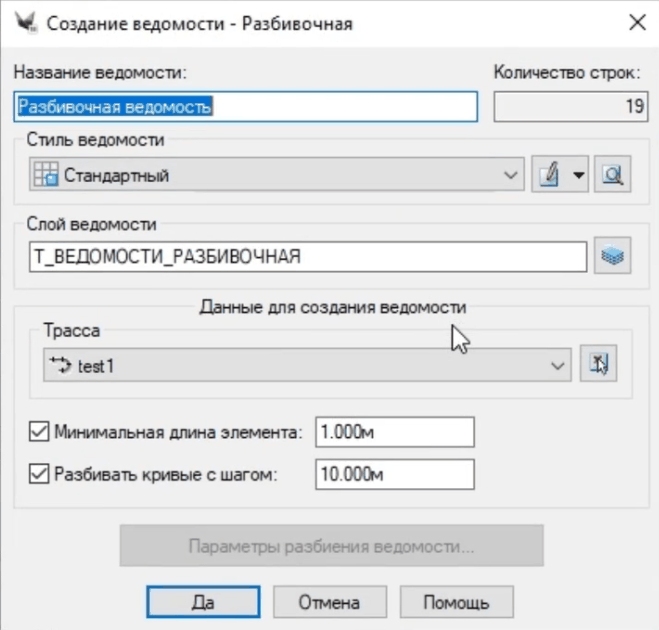Click the Отмена button

point(330,602)
